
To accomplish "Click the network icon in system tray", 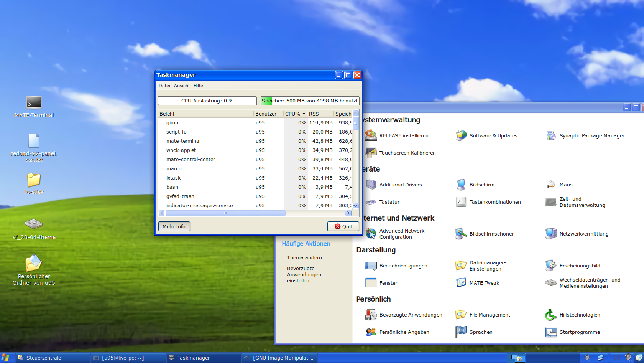I will click(600, 358).
